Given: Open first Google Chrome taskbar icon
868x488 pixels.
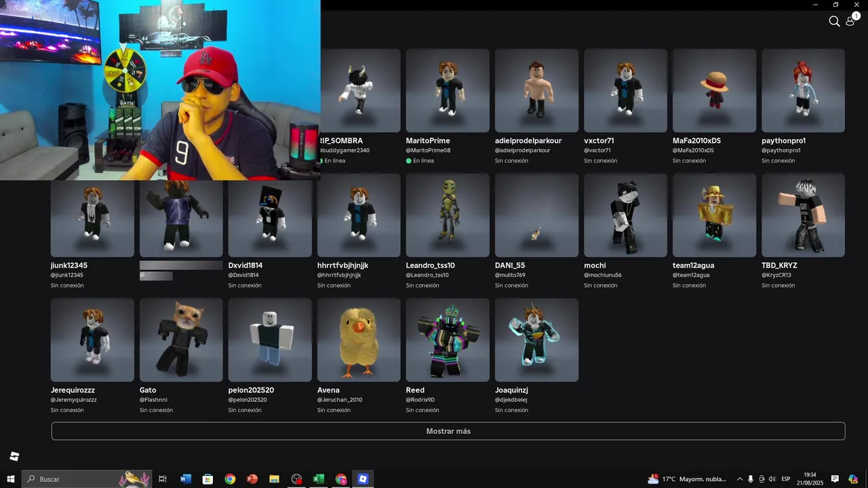Looking at the screenshot, I should 230,479.
